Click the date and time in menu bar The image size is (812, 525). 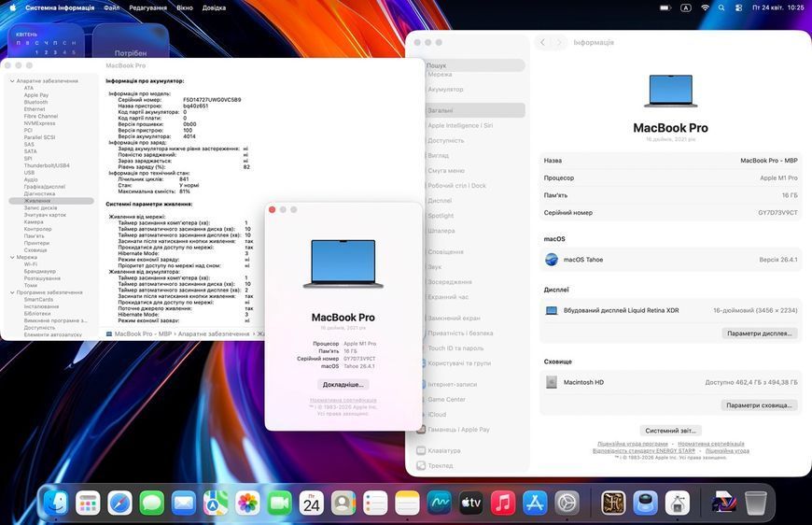pyautogui.click(x=777, y=7)
